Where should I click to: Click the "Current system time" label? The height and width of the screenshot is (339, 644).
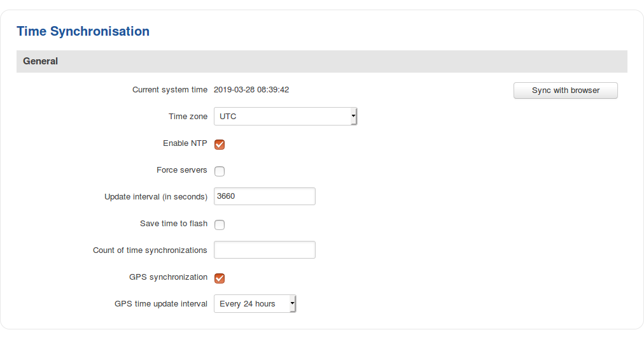pyautogui.click(x=169, y=90)
